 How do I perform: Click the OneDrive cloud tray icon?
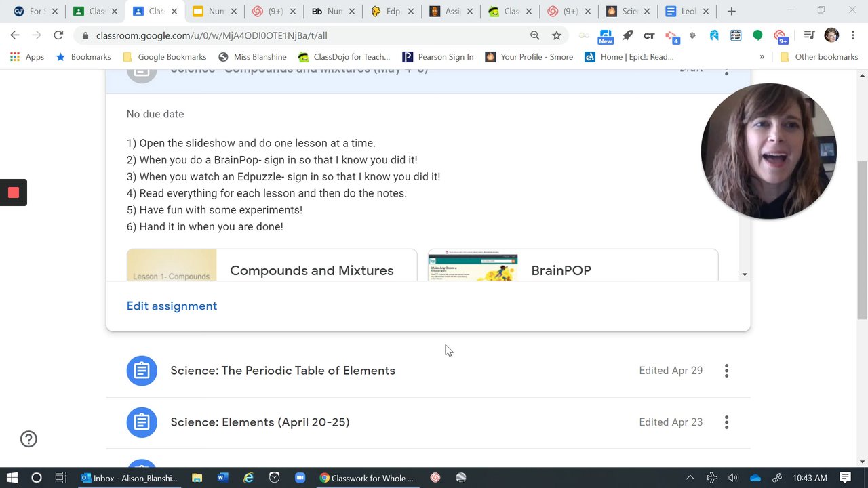pyautogui.click(x=755, y=478)
